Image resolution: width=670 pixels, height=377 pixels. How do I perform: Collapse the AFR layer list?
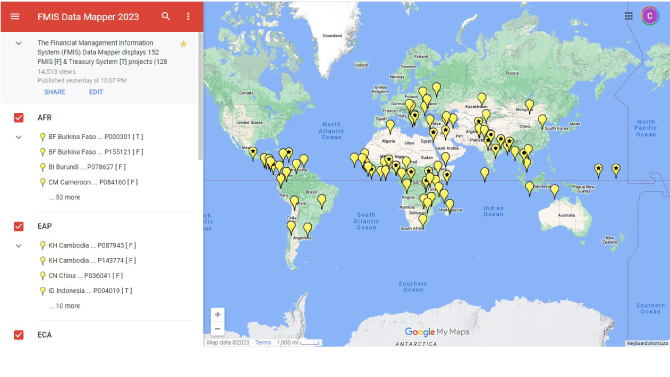pos(18,137)
